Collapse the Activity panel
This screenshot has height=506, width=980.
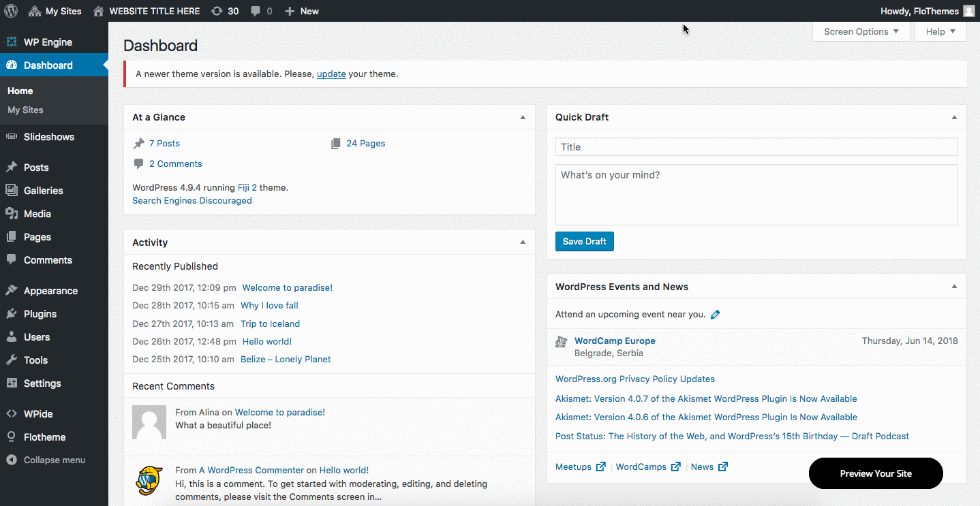[523, 242]
